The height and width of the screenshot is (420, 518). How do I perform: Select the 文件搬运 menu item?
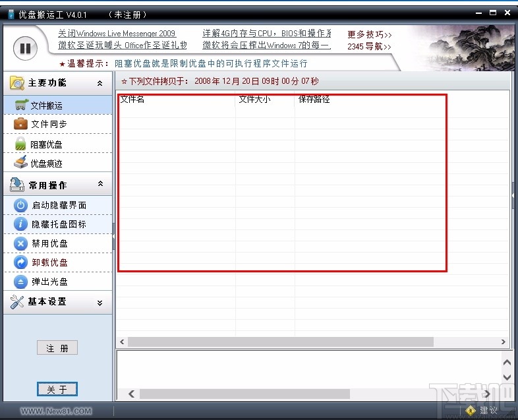click(58, 105)
